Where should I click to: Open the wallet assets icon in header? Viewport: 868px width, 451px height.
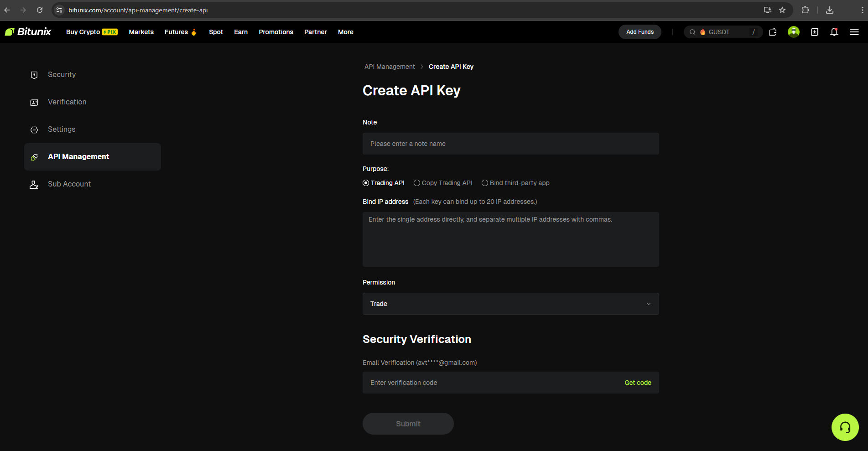click(773, 32)
